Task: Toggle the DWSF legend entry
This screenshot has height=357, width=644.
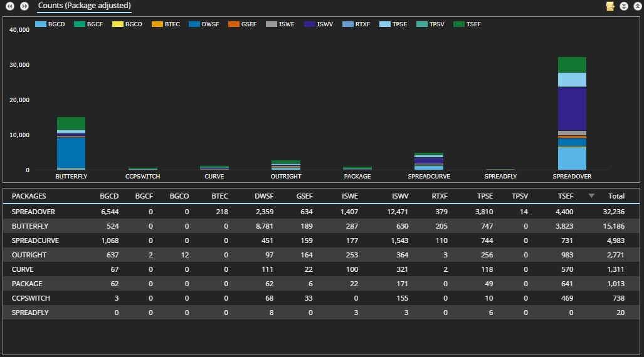Action: tap(204, 24)
